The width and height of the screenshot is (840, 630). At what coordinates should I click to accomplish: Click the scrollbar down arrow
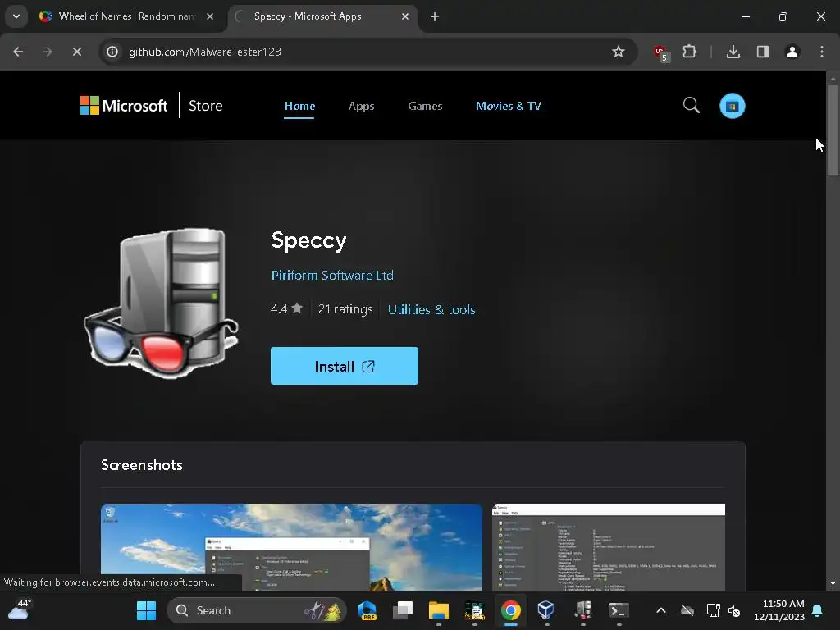click(833, 583)
